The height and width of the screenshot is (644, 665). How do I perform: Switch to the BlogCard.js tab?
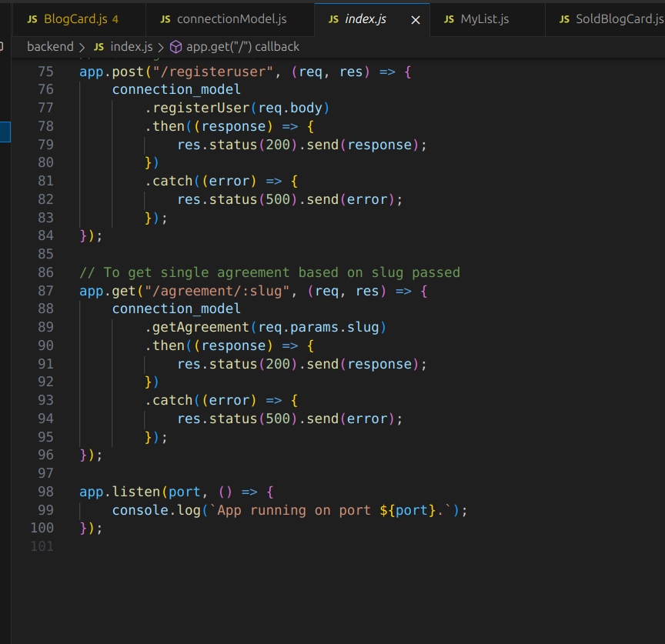(75, 19)
